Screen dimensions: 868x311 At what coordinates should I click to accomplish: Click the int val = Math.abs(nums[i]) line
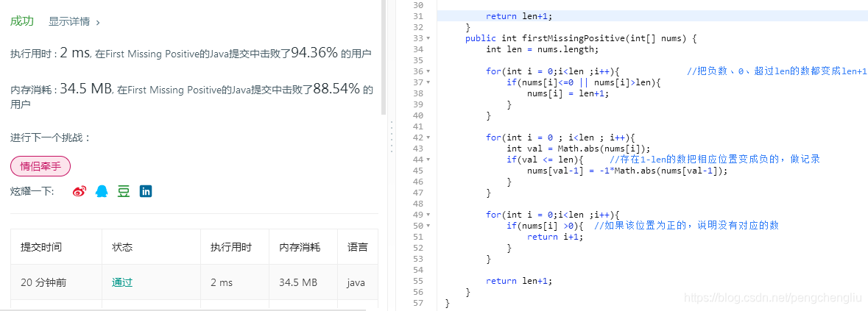pyautogui.click(x=579, y=149)
